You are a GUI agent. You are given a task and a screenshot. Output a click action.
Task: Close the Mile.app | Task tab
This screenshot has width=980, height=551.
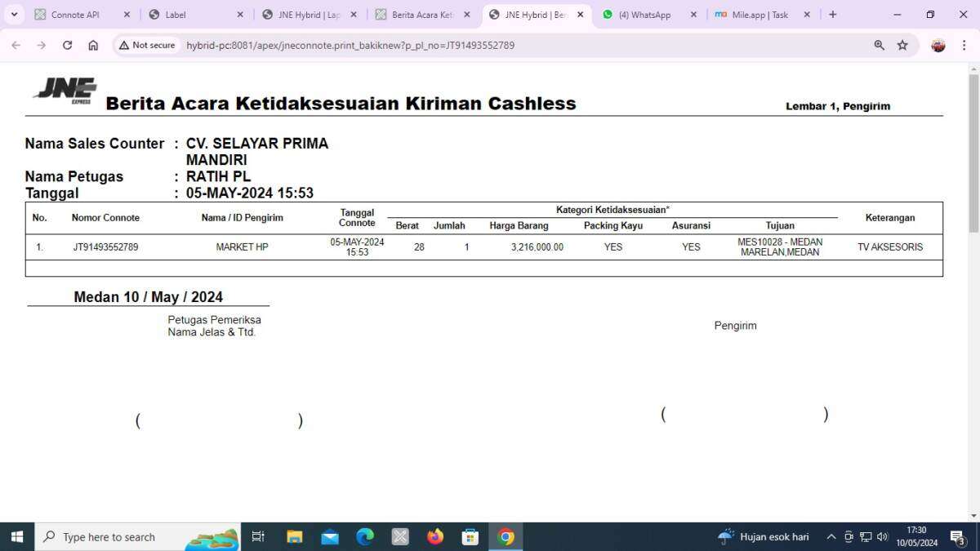tap(807, 15)
